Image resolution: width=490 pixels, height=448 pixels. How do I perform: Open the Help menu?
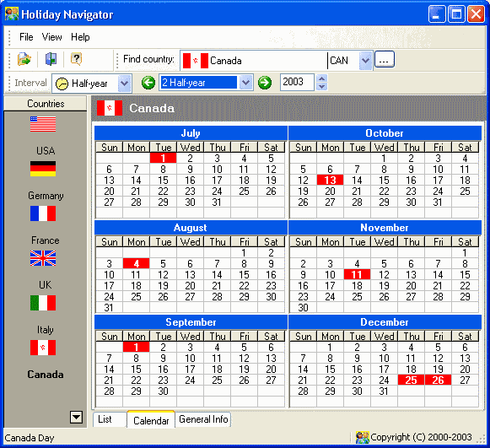80,37
